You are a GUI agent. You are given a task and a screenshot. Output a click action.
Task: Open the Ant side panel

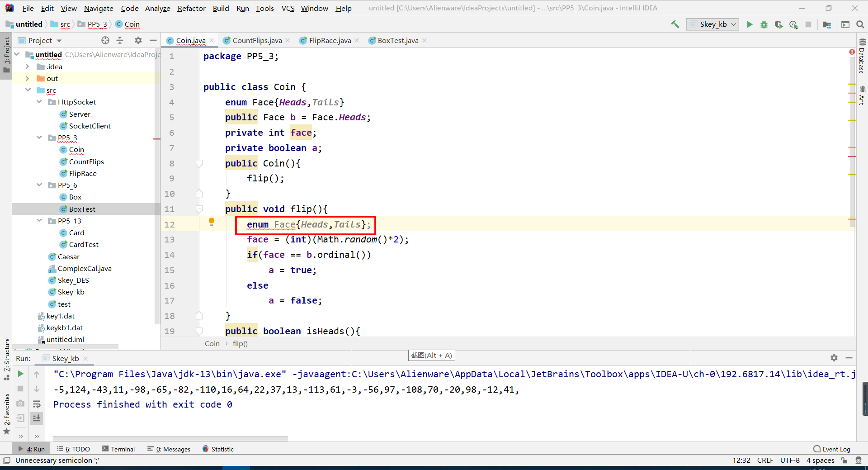(x=862, y=95)
